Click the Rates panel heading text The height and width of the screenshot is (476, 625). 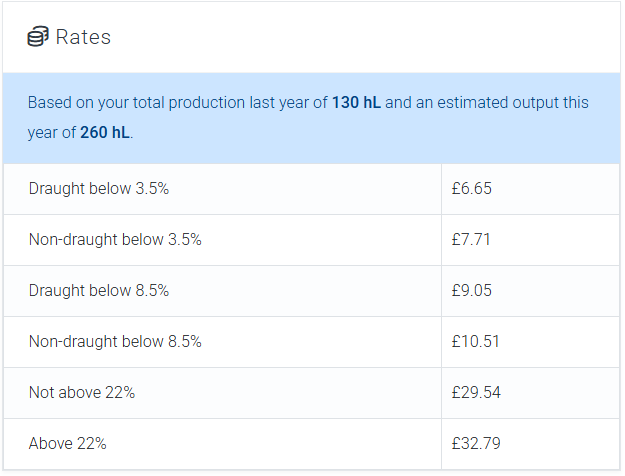pyautogui.click(x=83, y=38)
